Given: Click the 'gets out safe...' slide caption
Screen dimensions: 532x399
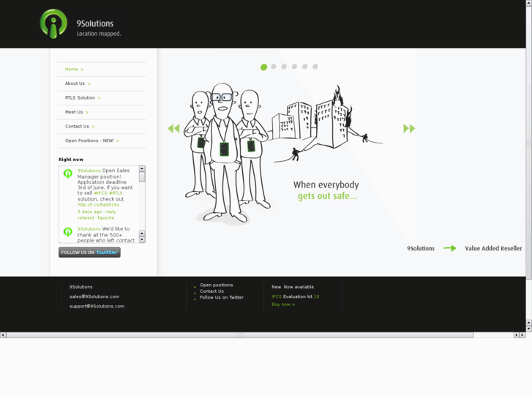Looking at the screenshot, I should click(x=327, y=196).
